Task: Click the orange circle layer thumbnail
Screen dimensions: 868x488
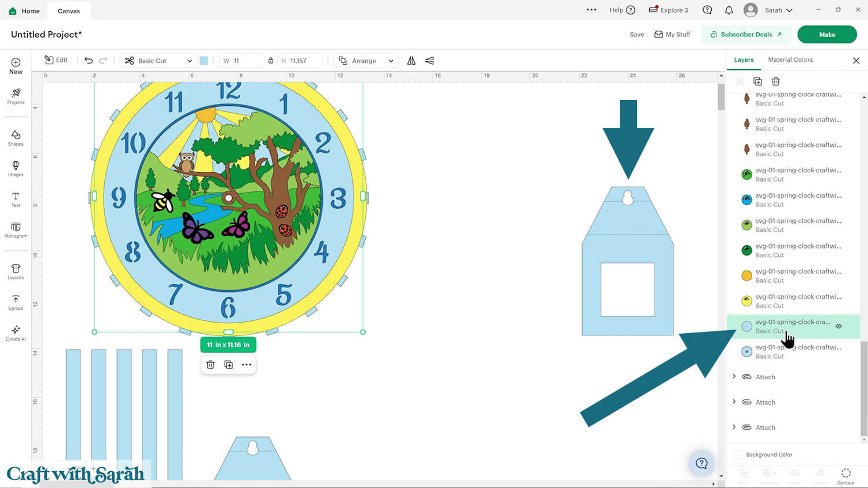Action: click(746, 276)
